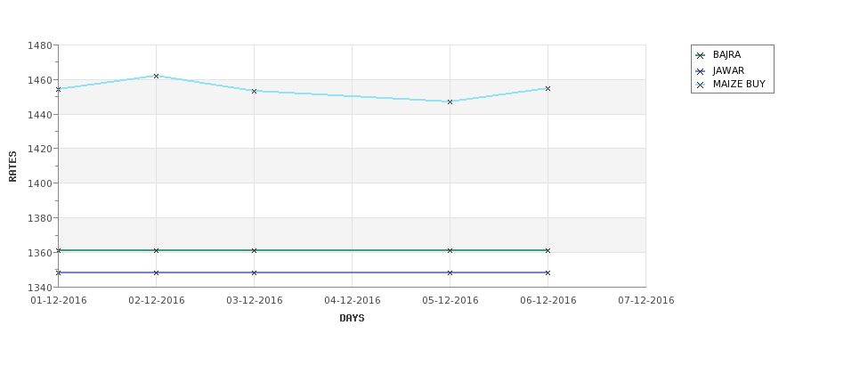Click the 04-12-2016 date axis label

352,301
